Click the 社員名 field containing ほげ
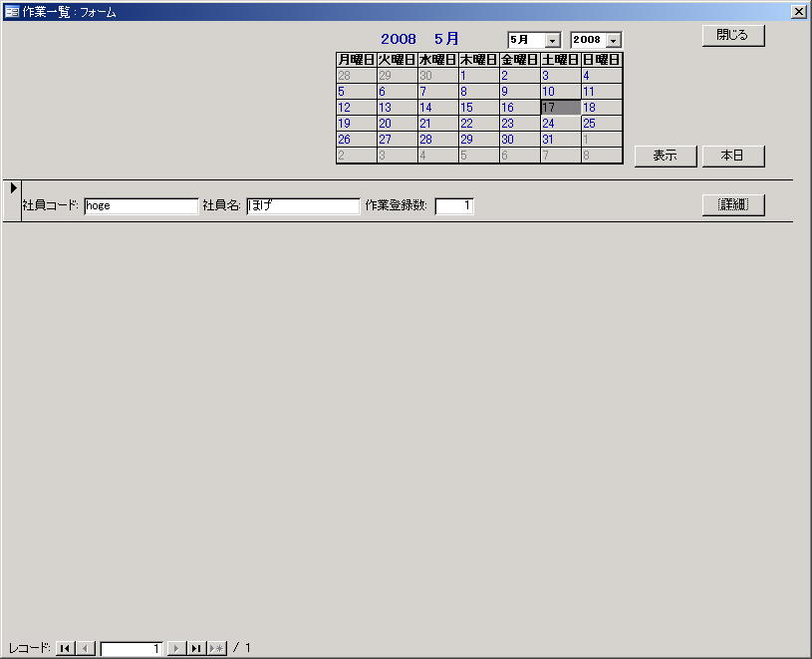Screen dimensions: 812x659 pos(303,205)
